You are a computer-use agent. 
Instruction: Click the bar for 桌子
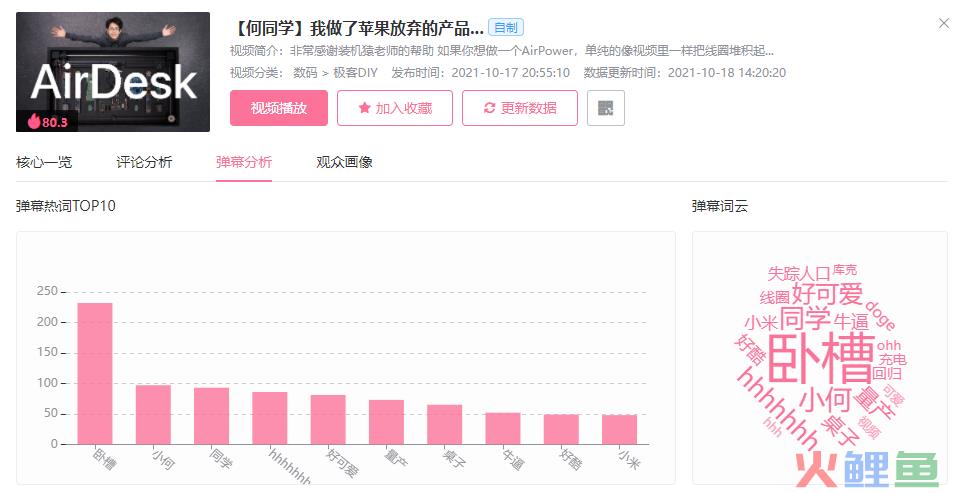[x=445, y=424]
